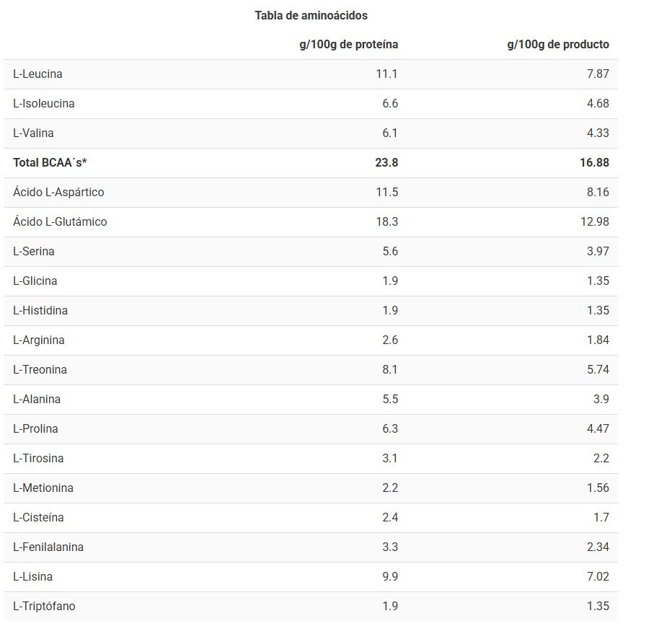Select the 23.8 total BCAA protein value

386,163
